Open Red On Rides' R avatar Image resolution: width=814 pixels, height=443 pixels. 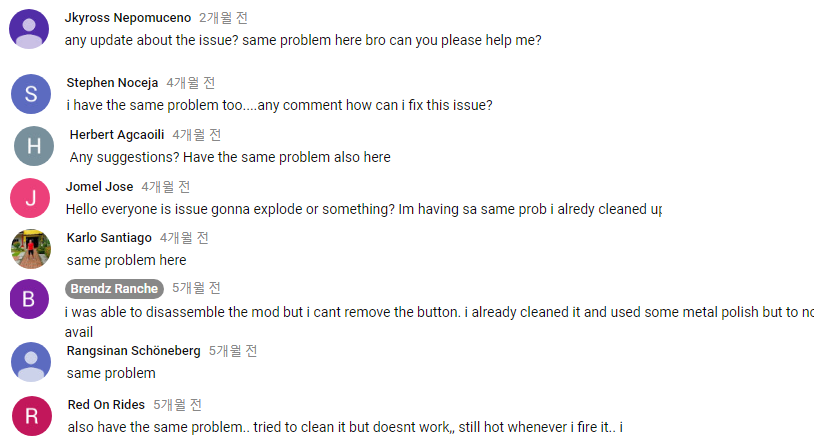(32, 416)
